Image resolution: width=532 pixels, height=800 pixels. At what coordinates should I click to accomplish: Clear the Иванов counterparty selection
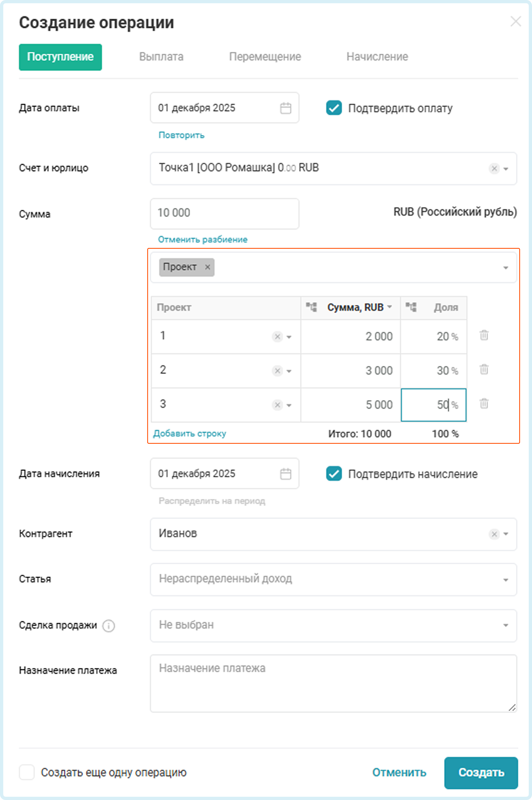(x=494, y=534)
